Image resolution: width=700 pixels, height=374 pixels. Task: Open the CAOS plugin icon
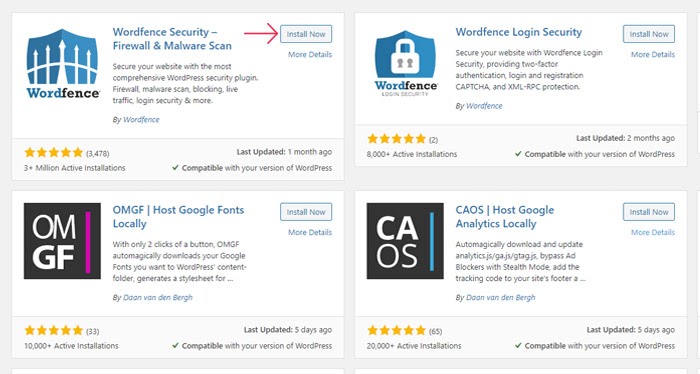click(x=405, y=241)
